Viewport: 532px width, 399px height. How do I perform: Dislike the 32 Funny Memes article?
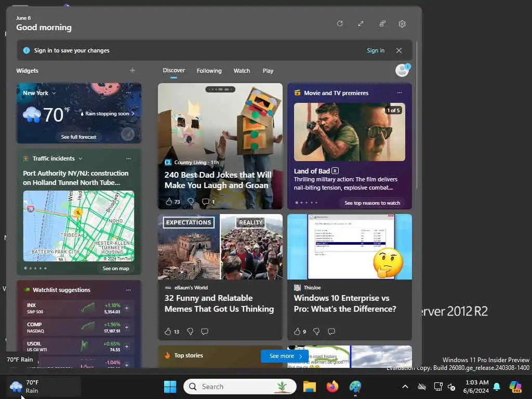tap(190, 331)
